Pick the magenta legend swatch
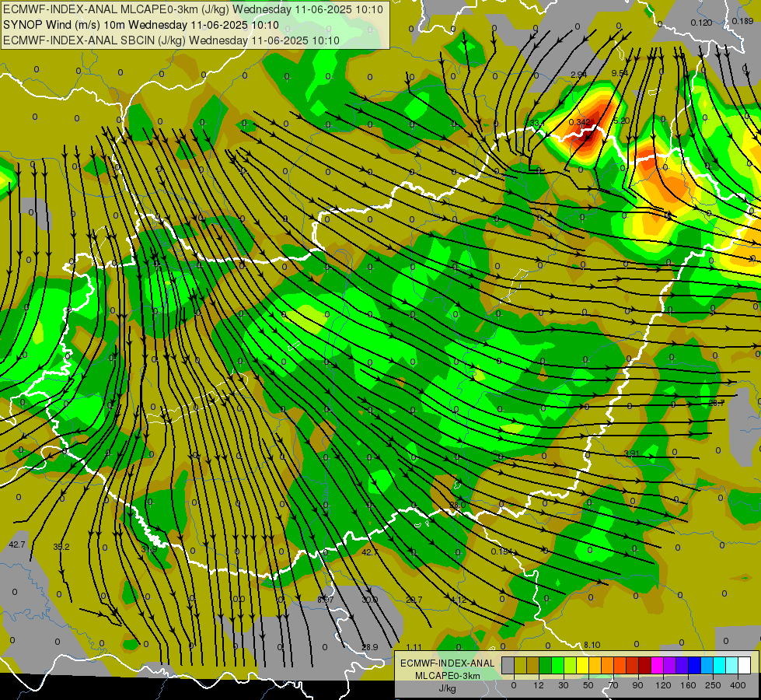 (657, 665)
